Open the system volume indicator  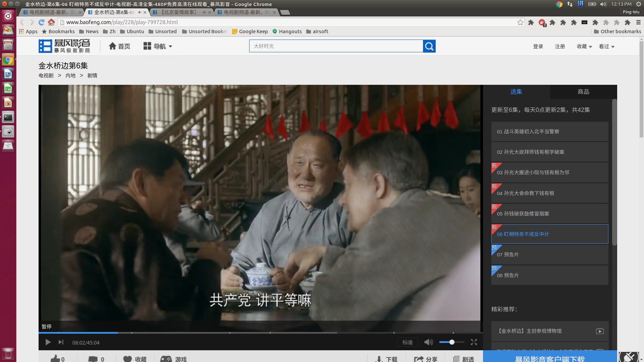click(x=603, y=4)
